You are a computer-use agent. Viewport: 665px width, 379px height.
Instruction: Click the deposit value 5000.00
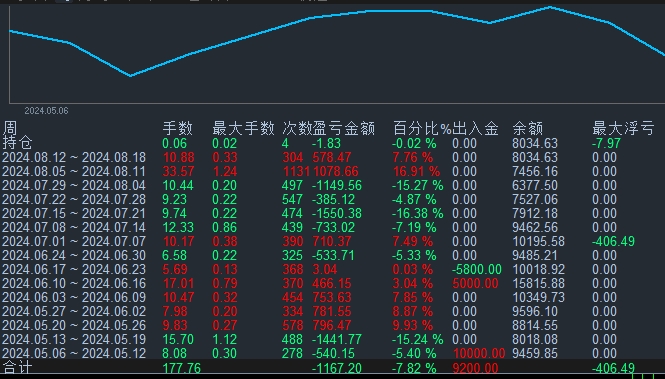pos(475,284)
